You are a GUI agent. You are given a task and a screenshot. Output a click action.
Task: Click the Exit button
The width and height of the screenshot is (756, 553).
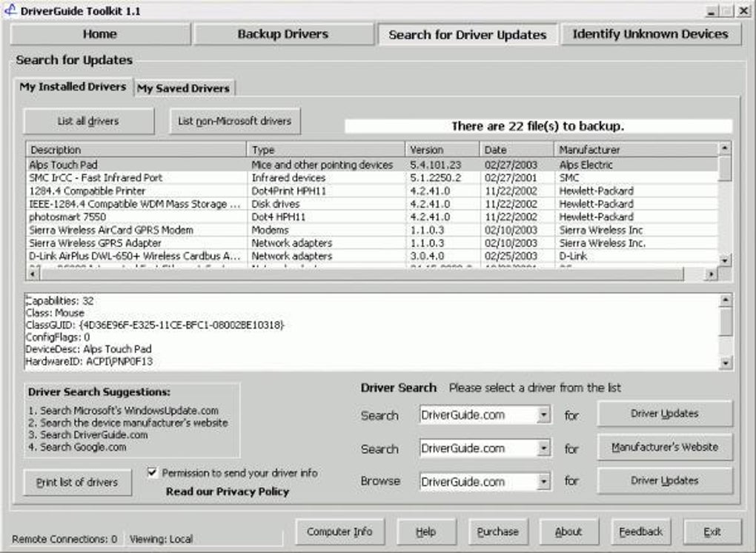pos(712,532)
